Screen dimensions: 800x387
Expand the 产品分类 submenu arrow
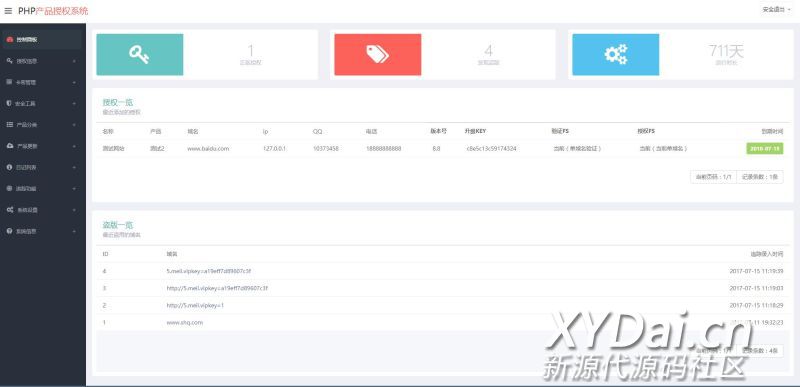click(74, 125)
